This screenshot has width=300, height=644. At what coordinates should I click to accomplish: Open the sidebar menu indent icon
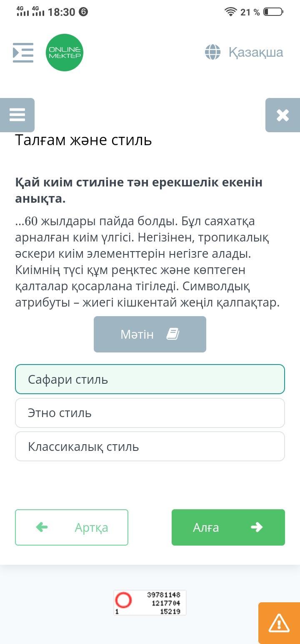click(x=23, y=53)
